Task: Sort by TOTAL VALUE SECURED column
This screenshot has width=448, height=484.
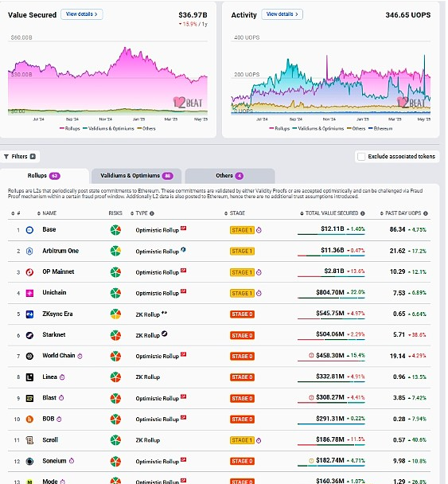Action: coord(329,213)
